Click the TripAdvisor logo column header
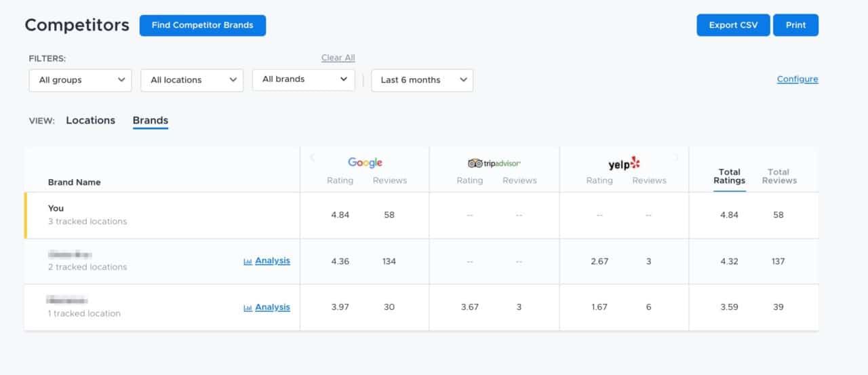Viewport: 868px width, 375px height. 494,163
